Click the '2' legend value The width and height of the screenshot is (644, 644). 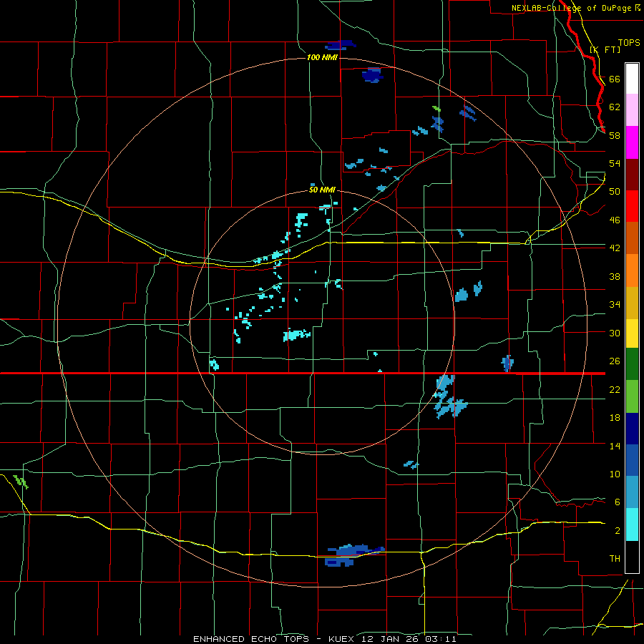618,531
